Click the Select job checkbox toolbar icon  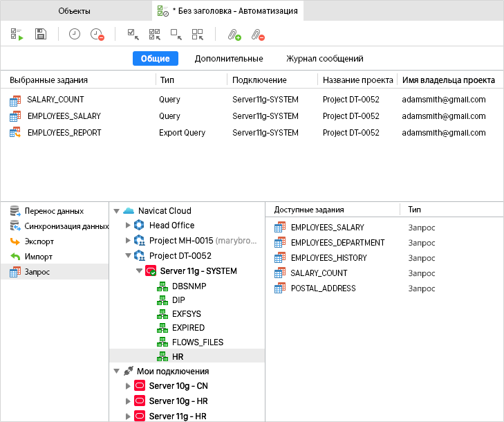(133, 34)
